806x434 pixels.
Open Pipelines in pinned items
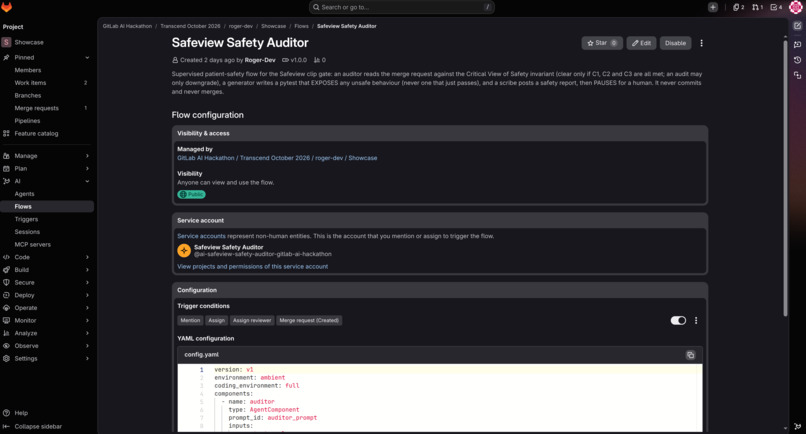pos(47,121)
